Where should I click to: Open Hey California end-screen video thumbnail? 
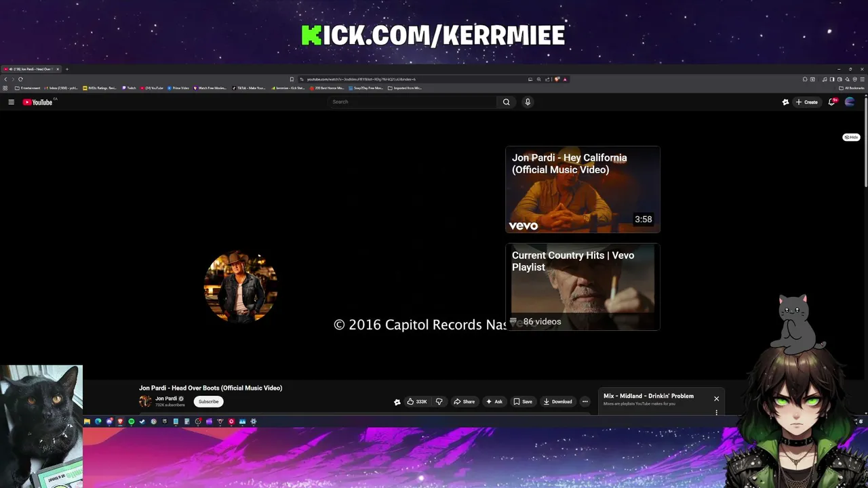(583, 189)
